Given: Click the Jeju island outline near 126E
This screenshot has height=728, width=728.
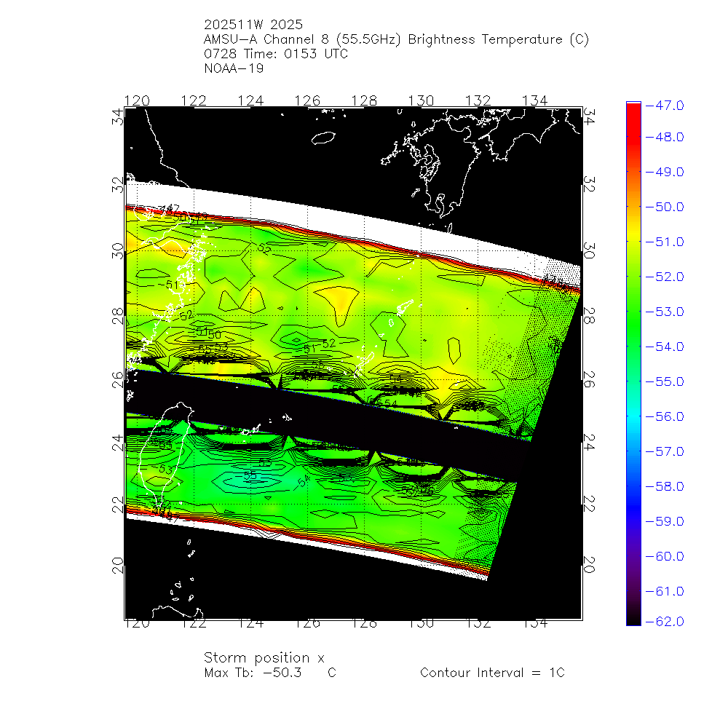Looking at the screenshot, I should click(x=323, y=138).
